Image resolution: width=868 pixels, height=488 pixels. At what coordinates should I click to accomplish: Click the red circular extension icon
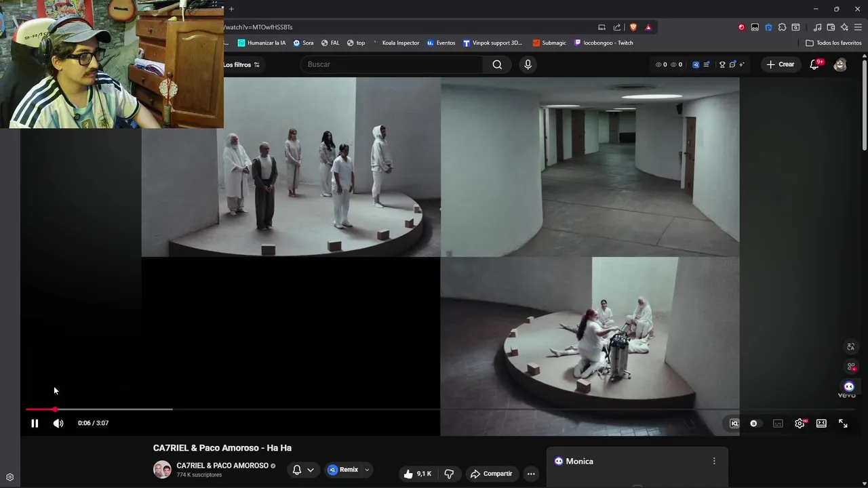click(741, 27)
